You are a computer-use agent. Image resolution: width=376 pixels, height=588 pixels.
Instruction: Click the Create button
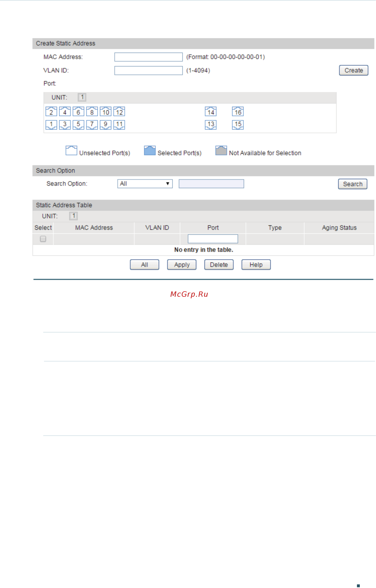pos(354,70)
